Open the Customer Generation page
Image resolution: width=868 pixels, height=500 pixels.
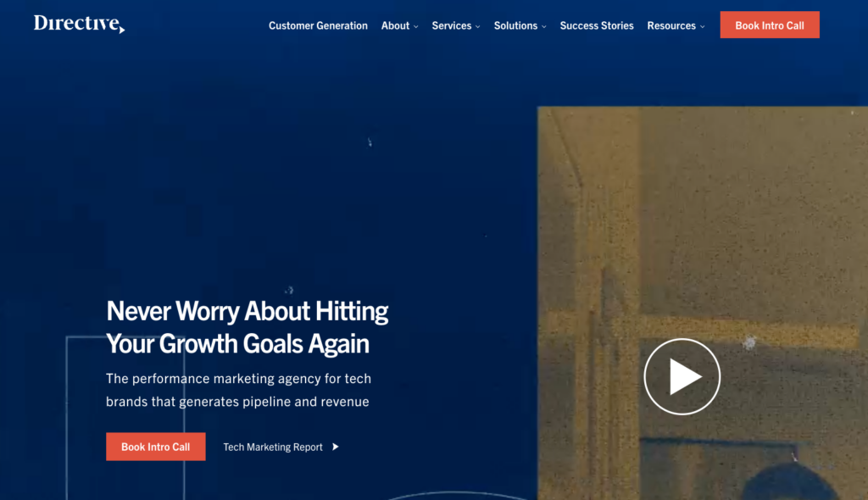point(318,25)
